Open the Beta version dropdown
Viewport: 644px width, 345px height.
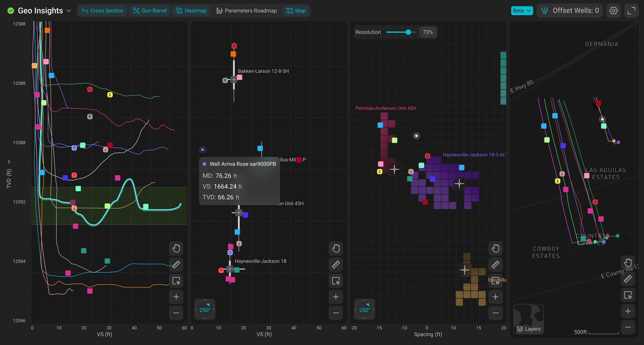tap(522, 11)
